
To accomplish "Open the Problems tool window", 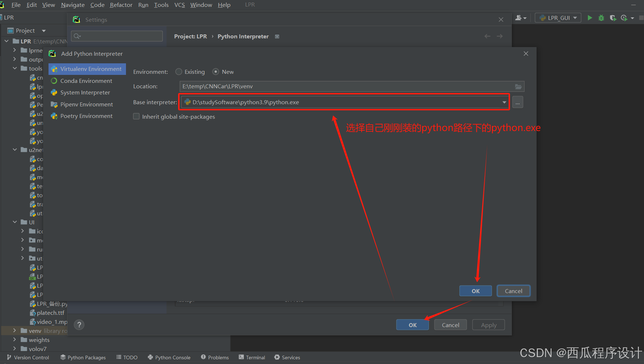I will coord(215,357).
